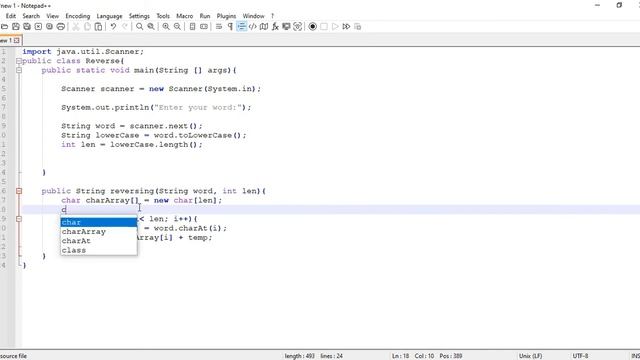Click 'length : 493' in status bar
640x360 pixels.
click(x=300, y=356)
